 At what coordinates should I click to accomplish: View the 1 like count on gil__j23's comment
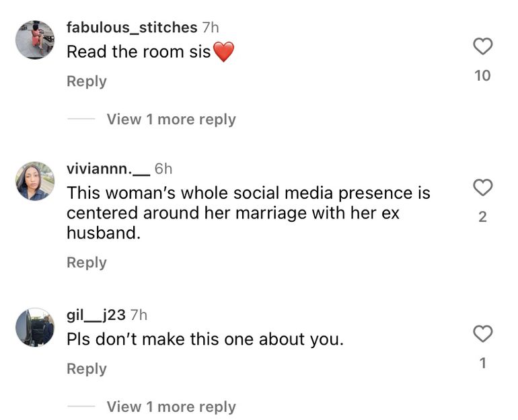click(x=483, y=364)
